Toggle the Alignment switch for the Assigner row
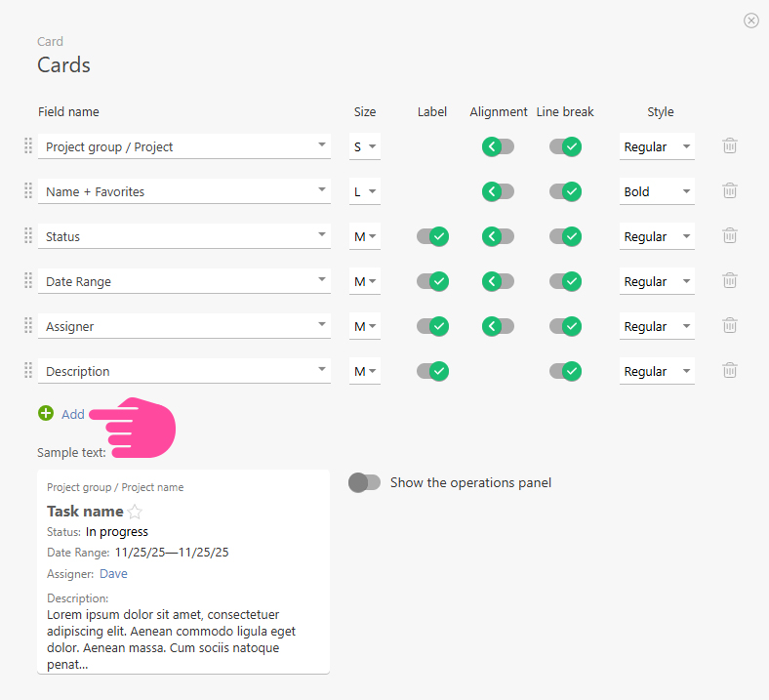Image resolution: width=769 pixels, height=700 pixels. (x=499, y=326)
